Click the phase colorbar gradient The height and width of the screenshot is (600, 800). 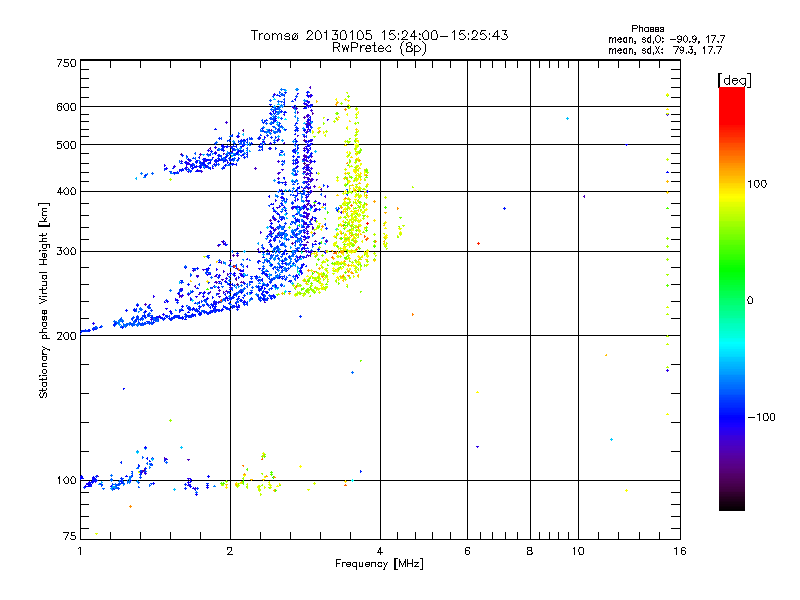[x=732, y=299]
